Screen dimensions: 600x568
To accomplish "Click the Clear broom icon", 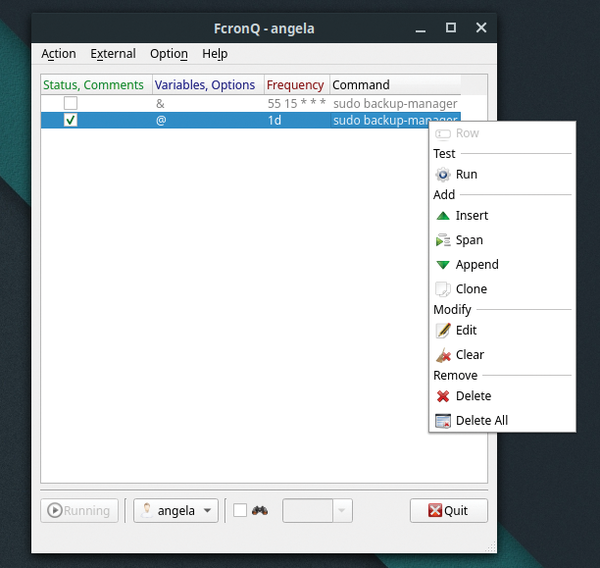I will click(x=443, y=355).
